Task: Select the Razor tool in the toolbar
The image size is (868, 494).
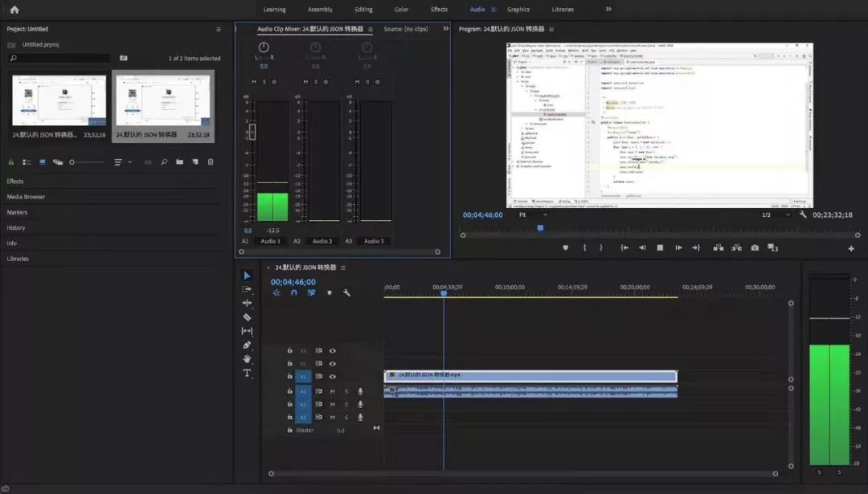Action: (x=247, y=317)
